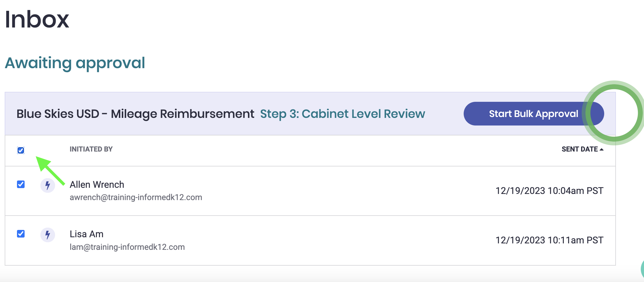This screenshot has width=644, height=282.
Task: Click the lightning bolt icon beside Allen Wrench
Action: (48, 185)
